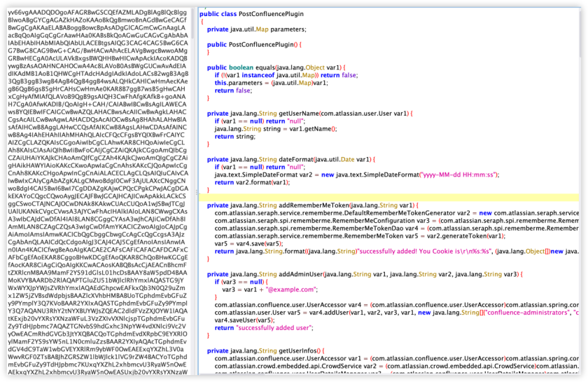Image resolution: width=588 pixels, height=382 pixels.
Task: Click the '@example.com' string literal
Action: 291,289
